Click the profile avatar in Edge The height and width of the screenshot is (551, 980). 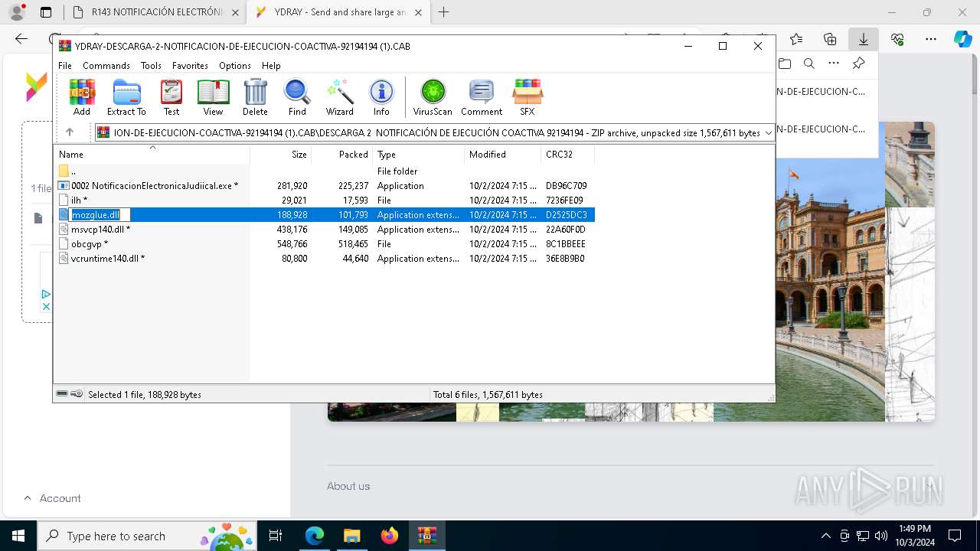17,12
